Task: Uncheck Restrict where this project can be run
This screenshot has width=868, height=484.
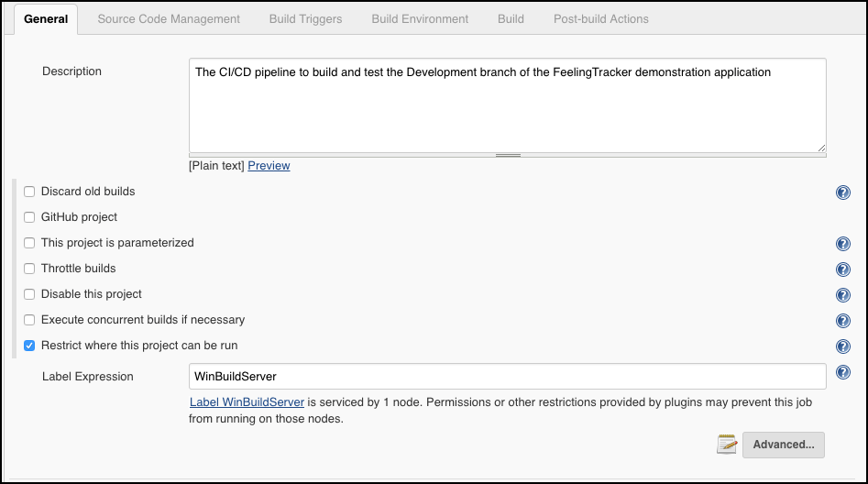Action: pos(29,346)
